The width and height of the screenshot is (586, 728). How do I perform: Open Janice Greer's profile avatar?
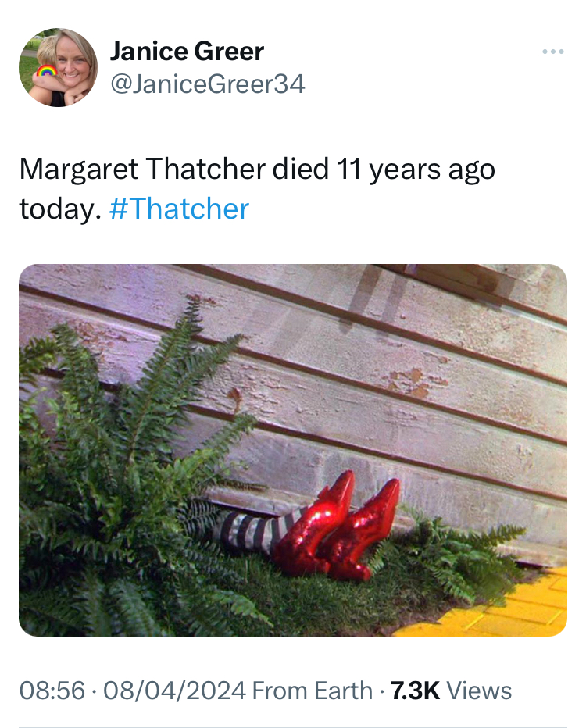click(x=58, y=67)
